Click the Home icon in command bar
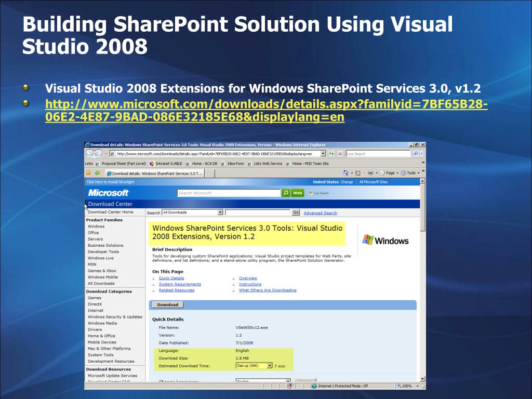Image resolution: width=532 pixels, height=399 pixels. [347, 173]
